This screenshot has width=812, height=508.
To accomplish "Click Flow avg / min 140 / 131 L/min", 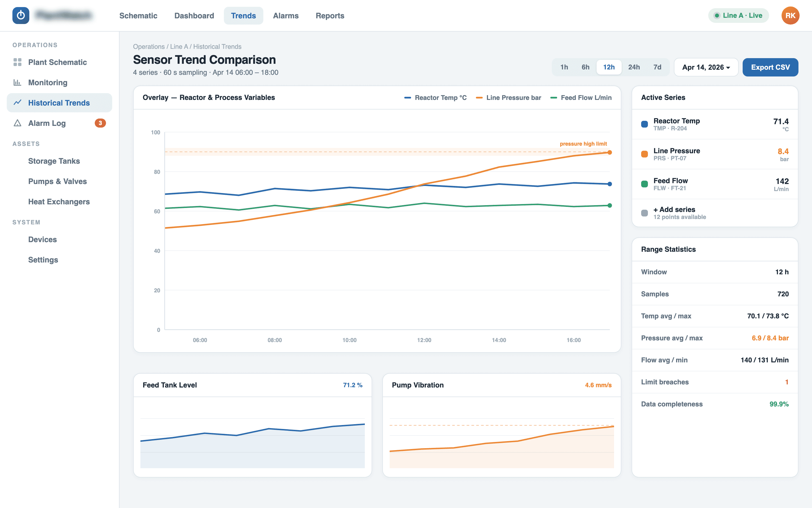I will click(x=764, y=360).
